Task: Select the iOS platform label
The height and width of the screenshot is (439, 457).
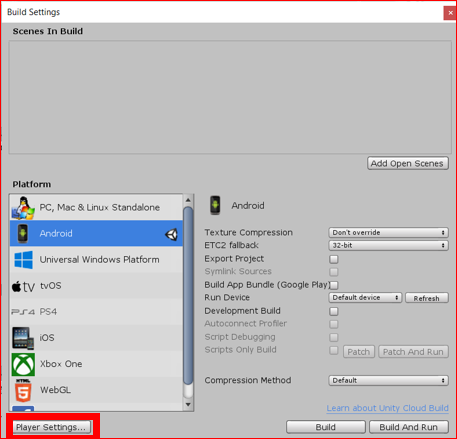Action: click(x=47, y=338)
